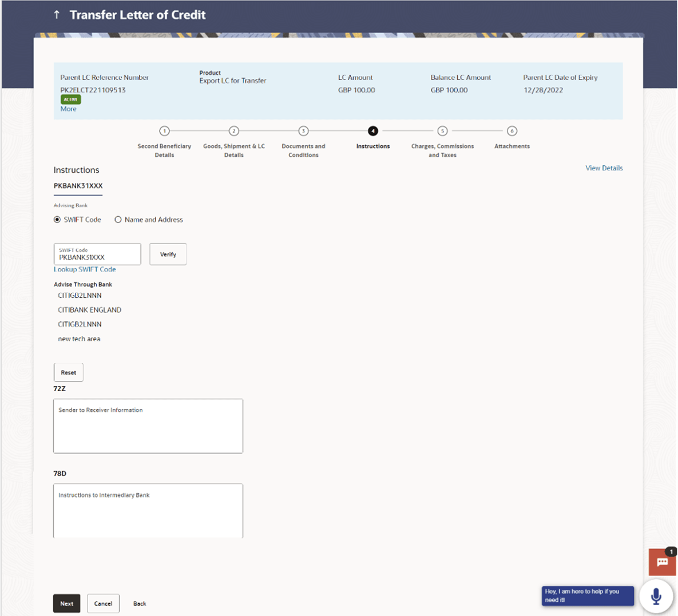This screenshot has width=678, height=616.
Task: Select the SWIFT Code radio button
Action: tap(57, 220)
